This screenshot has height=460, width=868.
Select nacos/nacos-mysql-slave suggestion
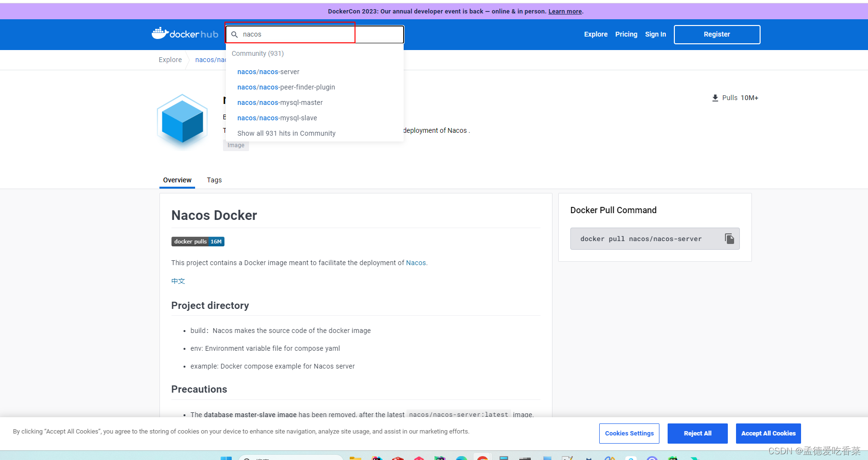(x=277, y=118)
